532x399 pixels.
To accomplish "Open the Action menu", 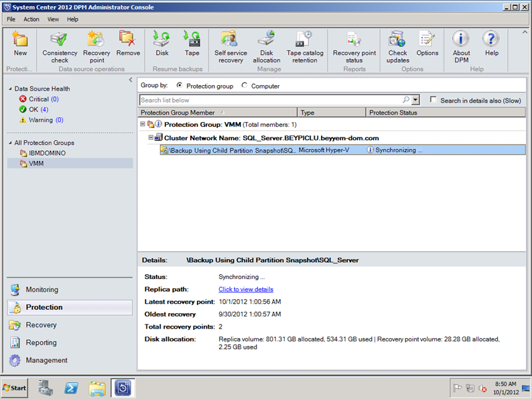I will [x=31, y=19].
